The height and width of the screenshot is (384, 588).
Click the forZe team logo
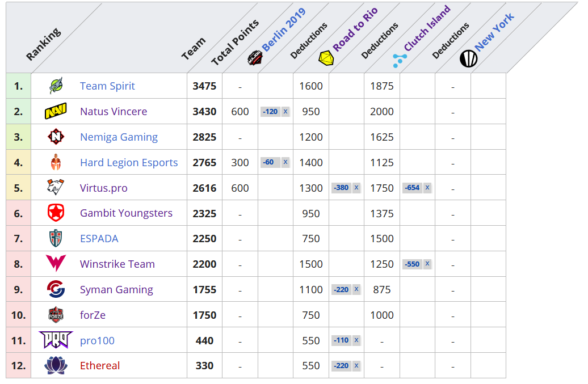[x=56, y=315]
